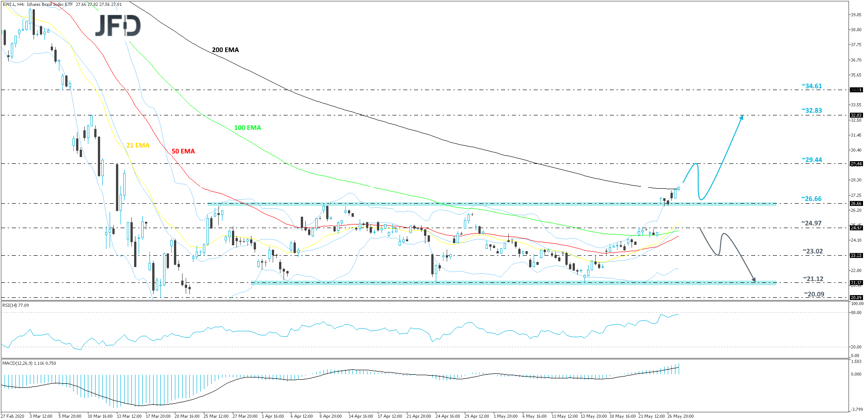Select the ~34.61 resistance level label
The height and width of the screenshot is (420, 868).
(x=811, y=86)
